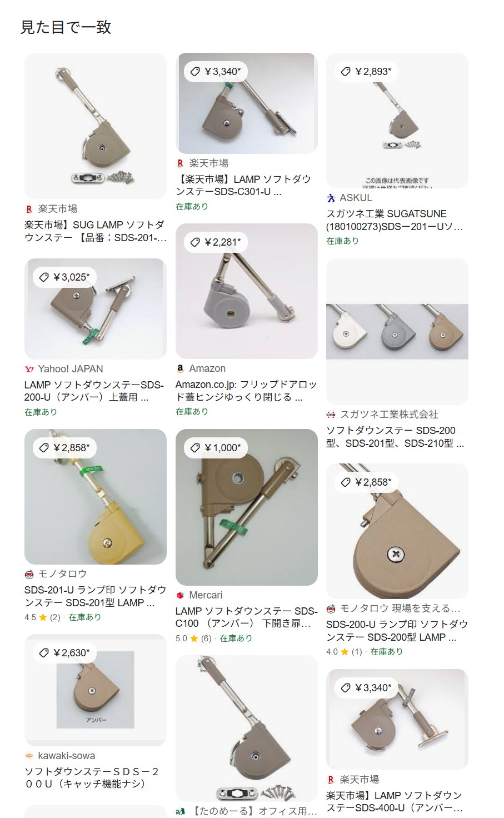The image size is (504, 818).
Task: Click the ¥1,000 price badge on Mercari result
Action: click(x=216, y=447)
